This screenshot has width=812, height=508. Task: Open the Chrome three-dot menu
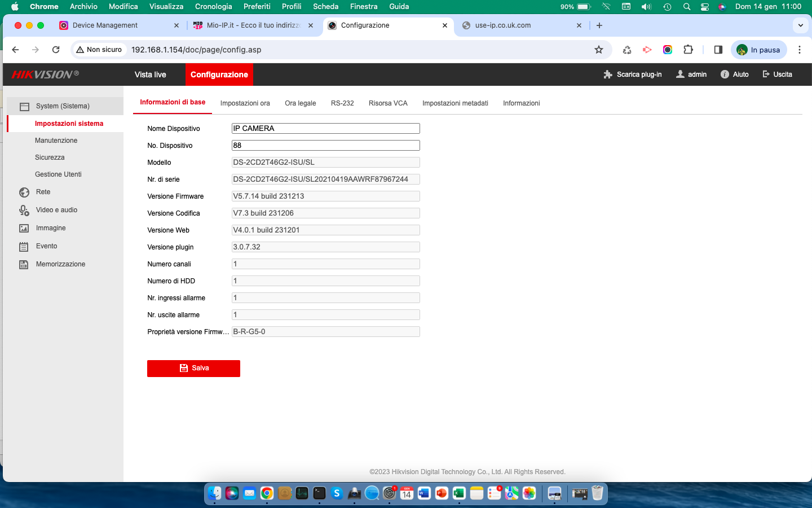tap(799, 50)
